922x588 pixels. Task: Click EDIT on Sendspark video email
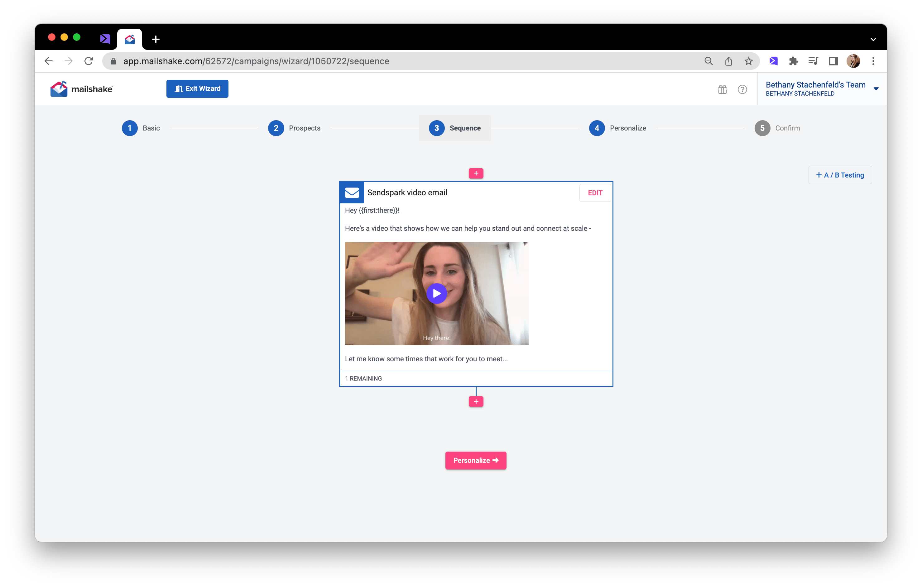pyautogui.click(x=595, y=193)
